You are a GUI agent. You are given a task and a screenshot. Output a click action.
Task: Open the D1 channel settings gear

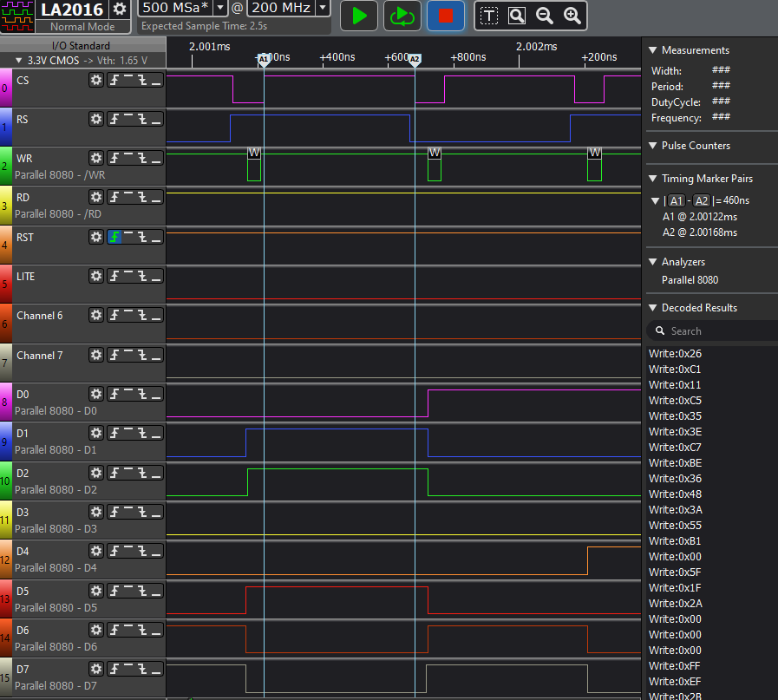(95, 433)
